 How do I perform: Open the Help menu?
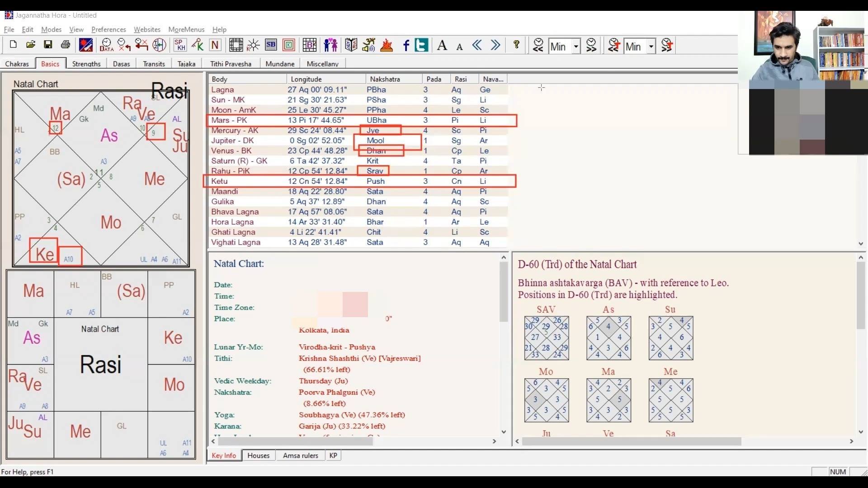(x=219, y=29)
